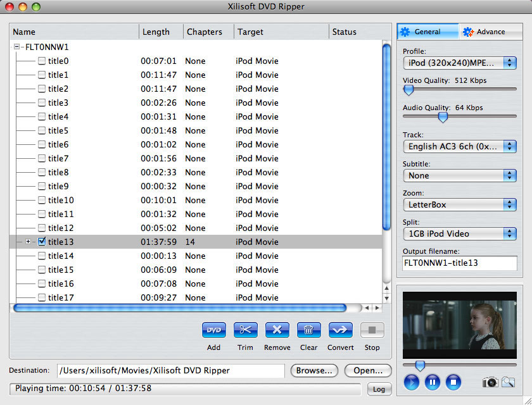This screenshot has width=532, height=405.
Task: Click the Status column header
Action: [x=360, y=32]
